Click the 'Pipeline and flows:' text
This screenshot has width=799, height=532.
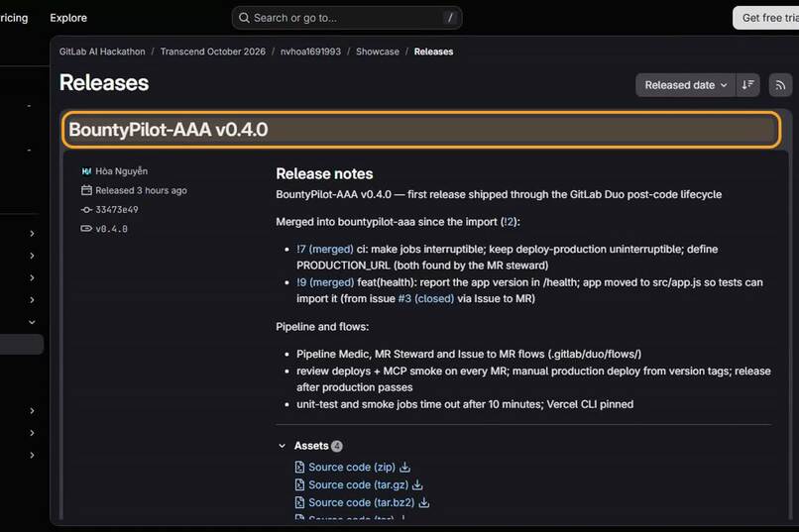pos(322,327)
